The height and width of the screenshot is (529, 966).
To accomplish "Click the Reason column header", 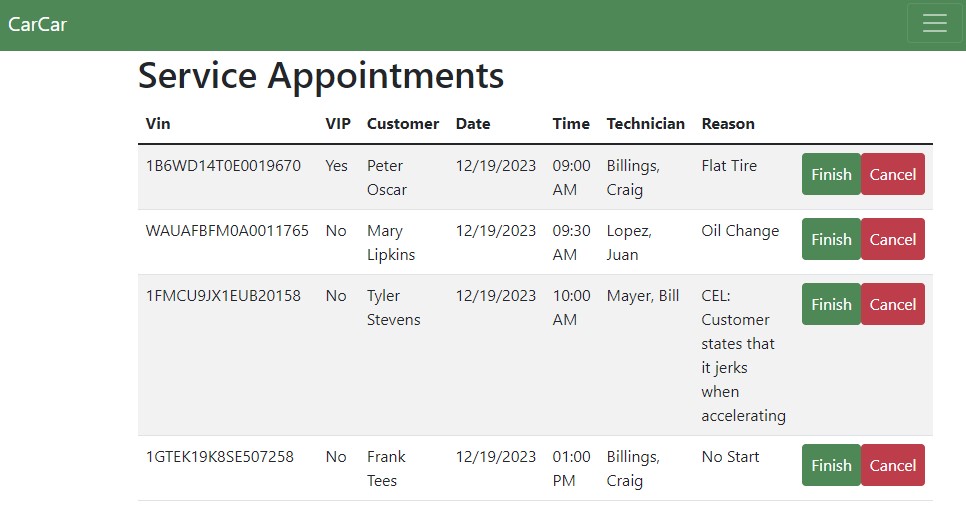I will (728, 124).
